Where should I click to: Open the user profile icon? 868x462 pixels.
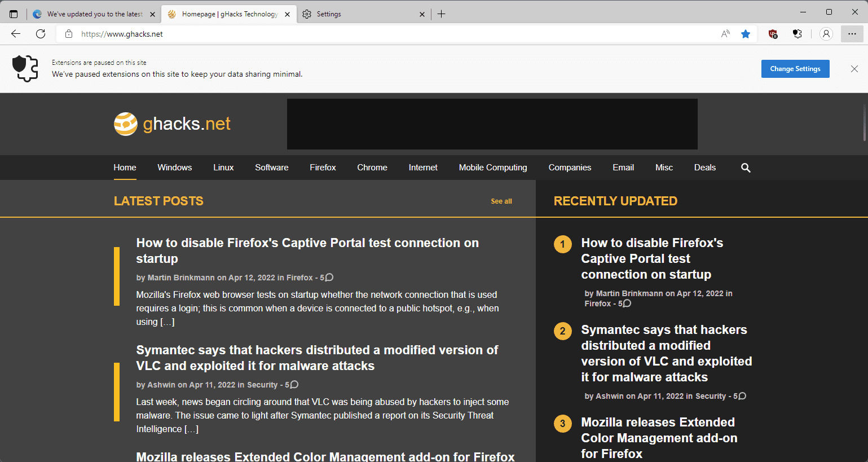point(826,34)
